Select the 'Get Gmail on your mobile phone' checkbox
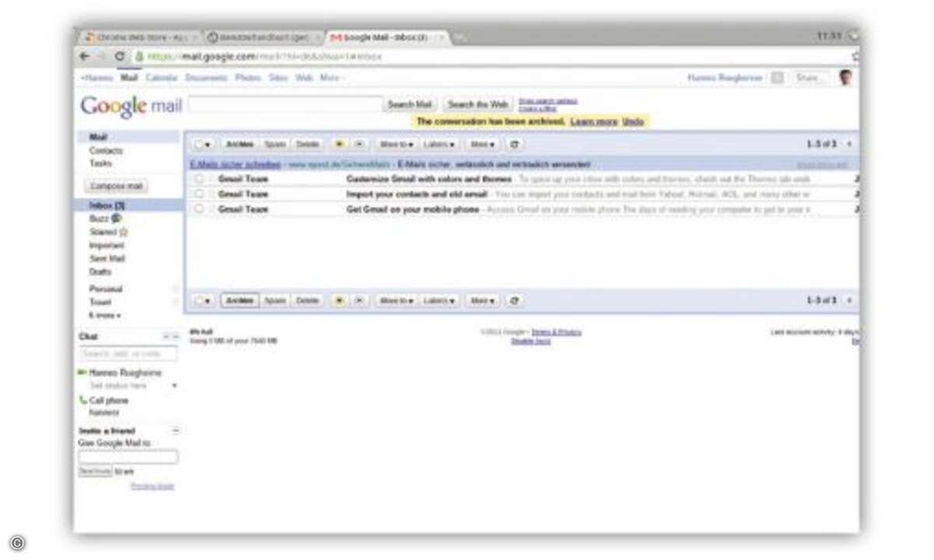 pos(199,208)
